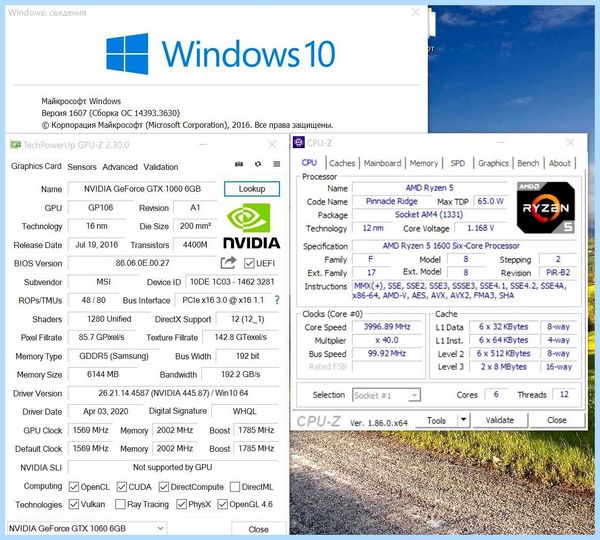Click the Threads value 12
This screenshot has height=540, width=600.
click(x=564, y=395)
